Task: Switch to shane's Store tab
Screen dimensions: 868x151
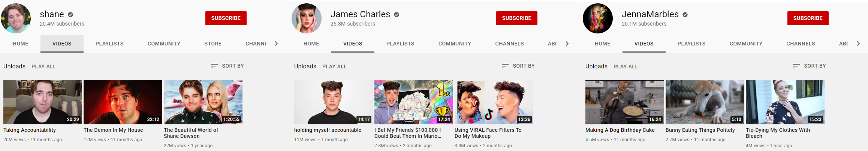Action: point(213,44)
